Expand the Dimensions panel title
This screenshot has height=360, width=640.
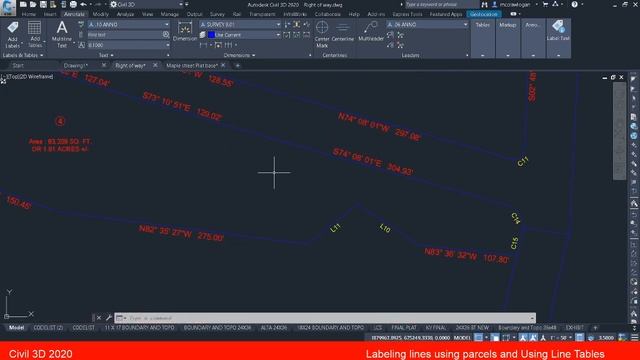[x=239, y=55]
